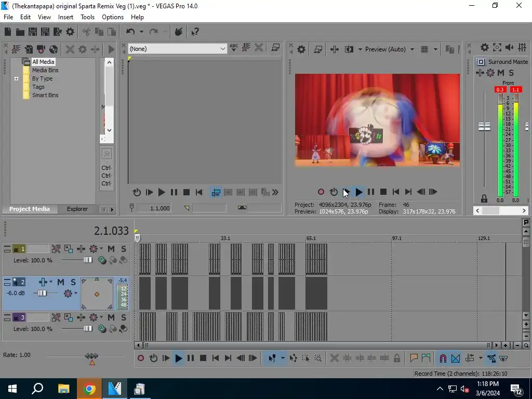This screenshot has height=399, width=532.
Task: Open audio track 2 FX gear
Action: tap(68, 293)
